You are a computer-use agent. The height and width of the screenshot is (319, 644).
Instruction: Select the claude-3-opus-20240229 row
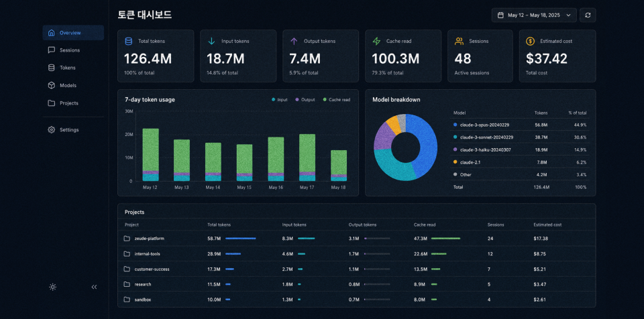pos(519,125)
